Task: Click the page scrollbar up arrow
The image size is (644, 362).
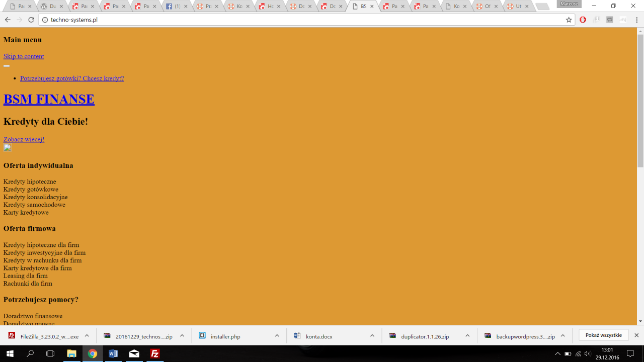Action: (x=640, y=31)
